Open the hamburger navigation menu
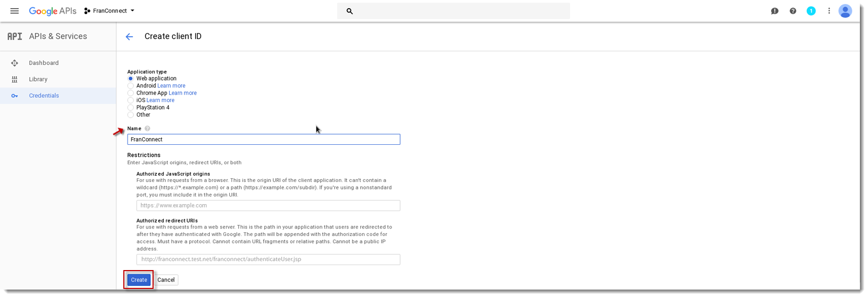Screen dimensions: 868x303 (15, 11)
